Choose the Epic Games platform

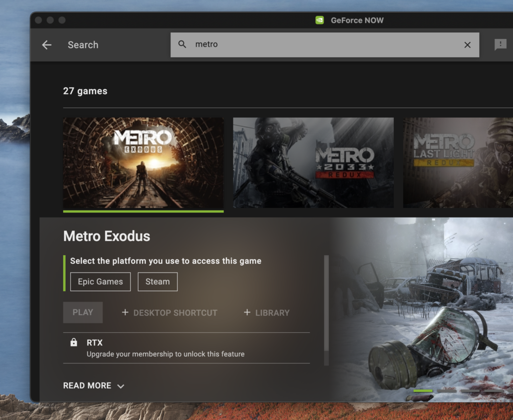100,282
